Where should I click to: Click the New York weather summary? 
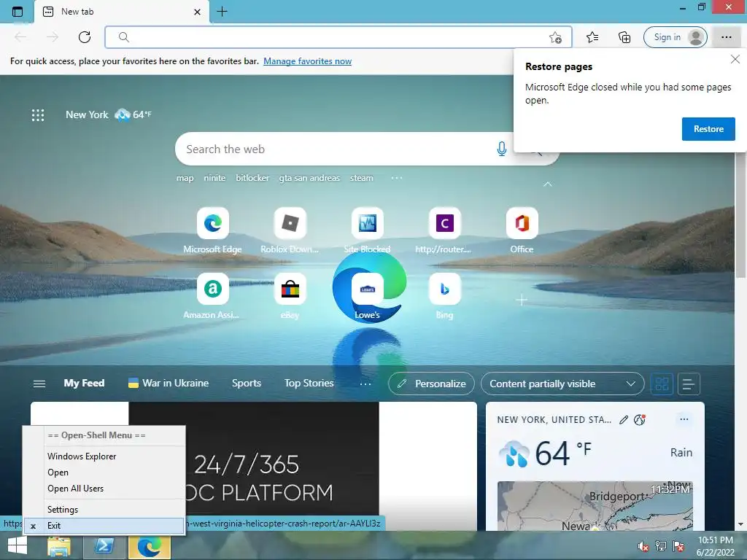(x=108, y=114)
